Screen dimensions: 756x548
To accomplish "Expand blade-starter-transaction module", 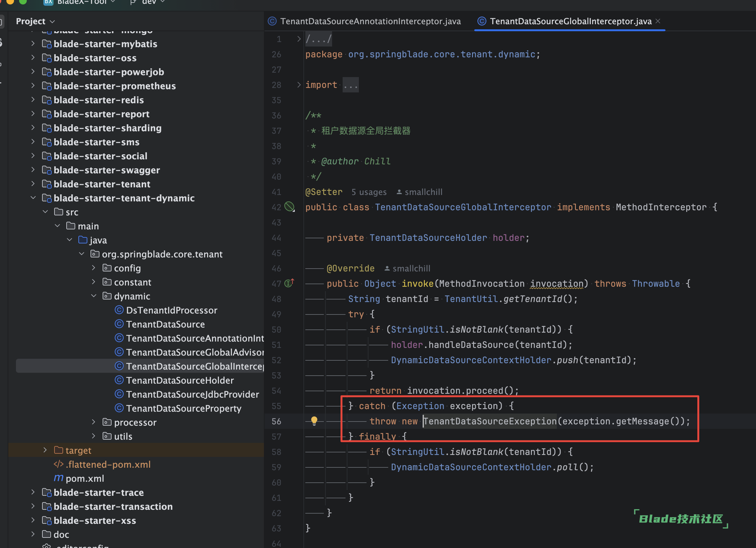I will pyautogui.click(x=33, y=506).
